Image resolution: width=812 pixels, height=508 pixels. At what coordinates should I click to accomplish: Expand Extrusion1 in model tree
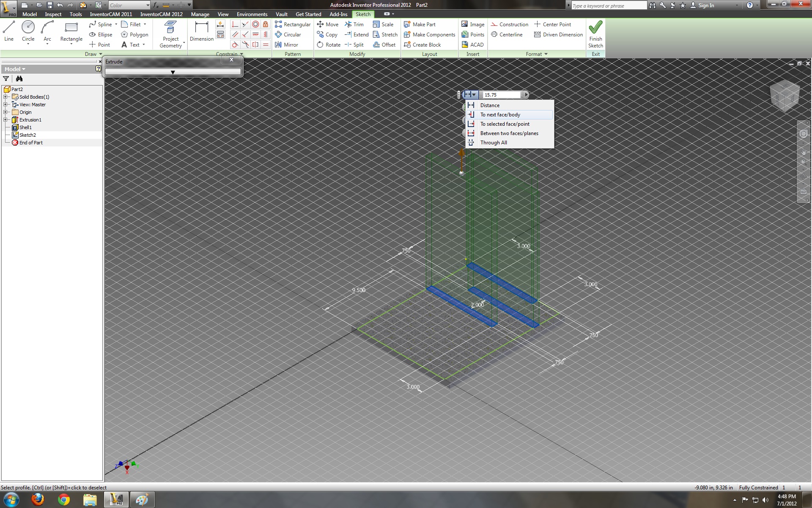tap(5, 119)
